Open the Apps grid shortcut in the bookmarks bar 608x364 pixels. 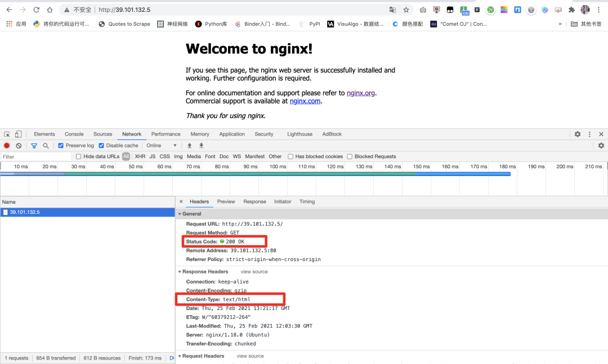pyautogui.click(x=16, y=24)
